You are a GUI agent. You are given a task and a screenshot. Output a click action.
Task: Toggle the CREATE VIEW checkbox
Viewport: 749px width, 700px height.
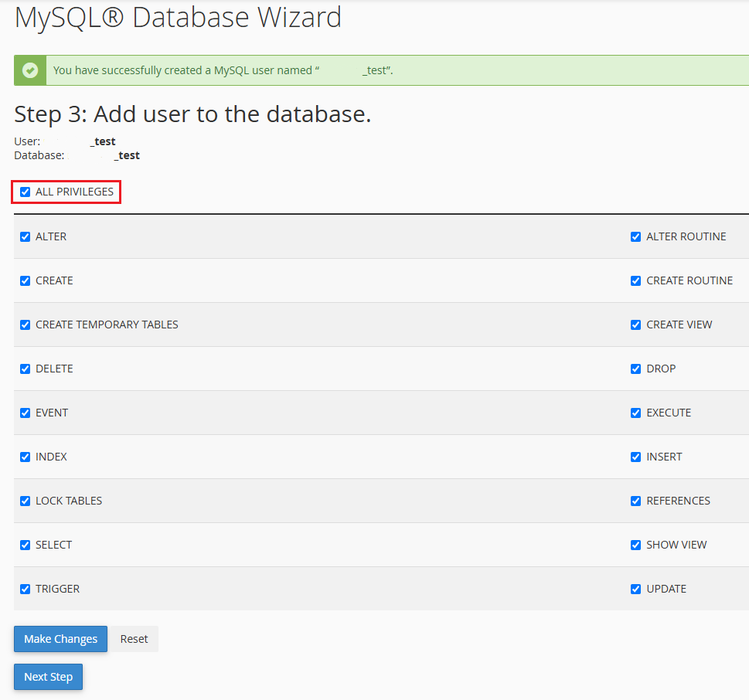636,325
